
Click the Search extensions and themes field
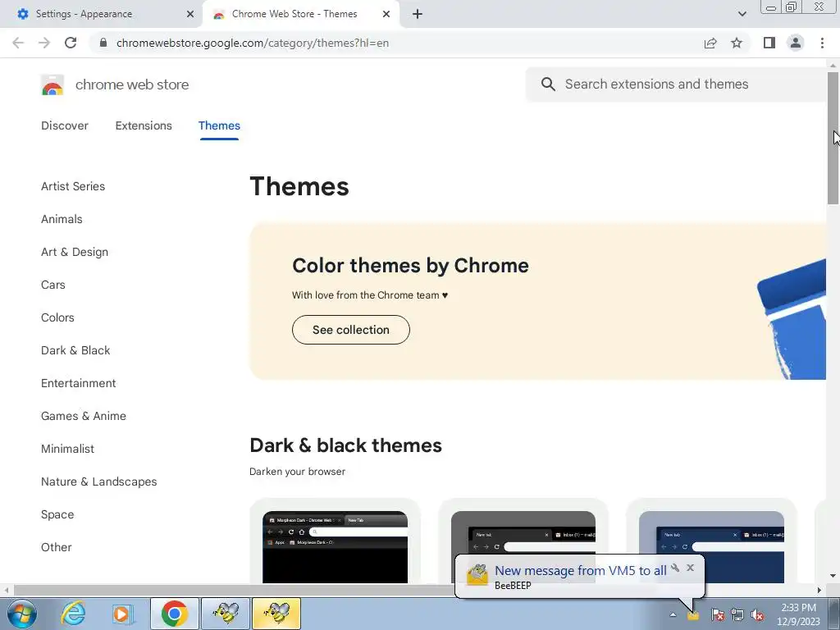tap(676, 84)
